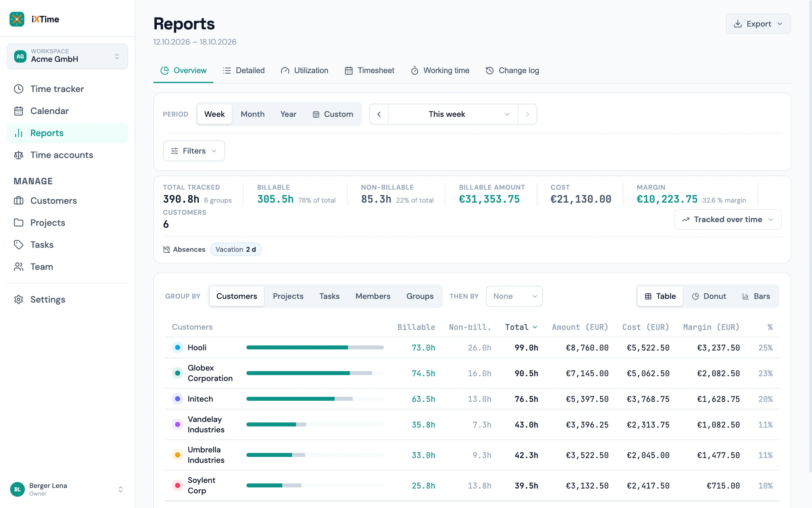The image size is (812, 508).
Task: Open Tasks in Manage section
Action: pos(67,245)
